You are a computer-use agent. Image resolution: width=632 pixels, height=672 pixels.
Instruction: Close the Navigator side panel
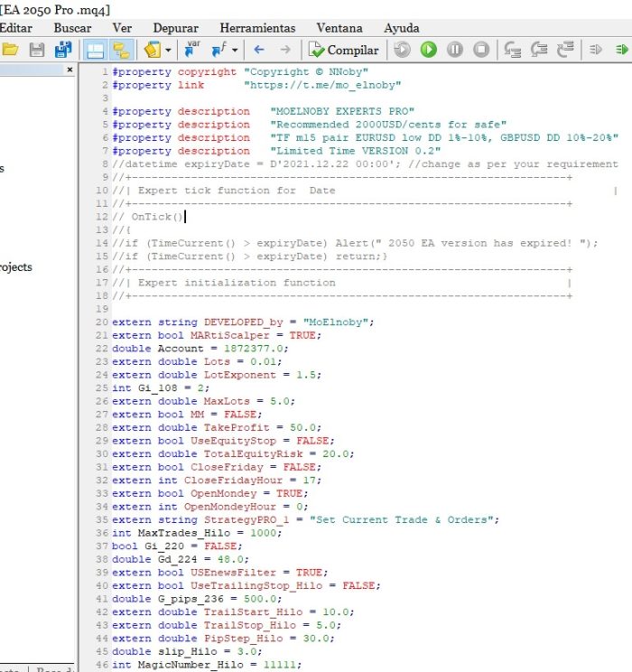click(70, 70)
